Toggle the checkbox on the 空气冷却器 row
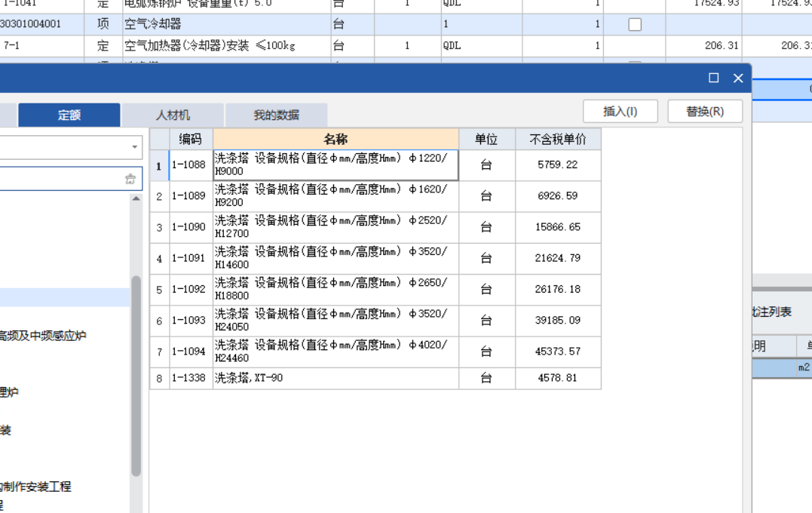The width and height of the screenshot is (812, 513). (633, 23)
